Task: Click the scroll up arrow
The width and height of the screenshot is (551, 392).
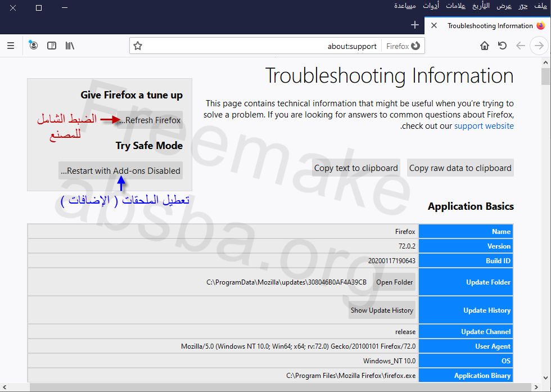Action: (545, 62)
